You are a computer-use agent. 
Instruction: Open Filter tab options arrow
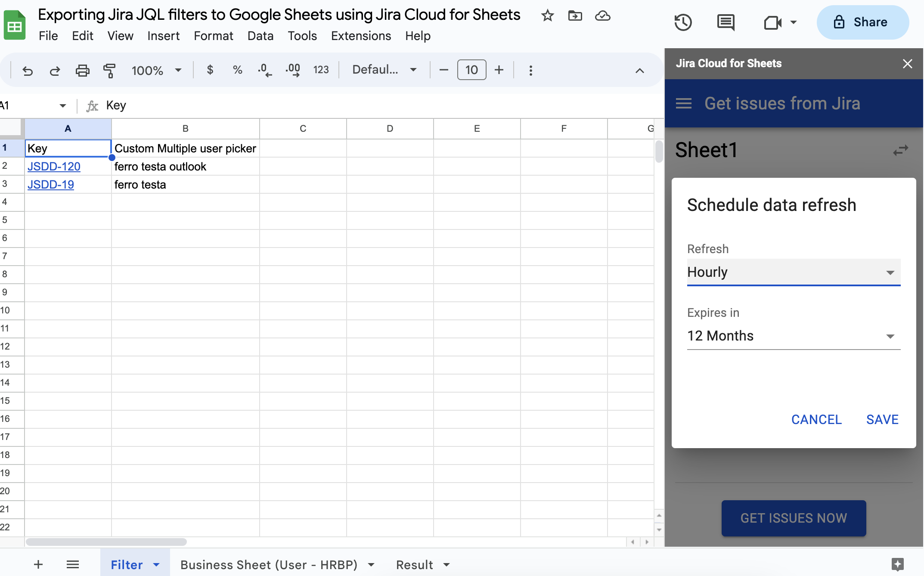tap(156, 565)
